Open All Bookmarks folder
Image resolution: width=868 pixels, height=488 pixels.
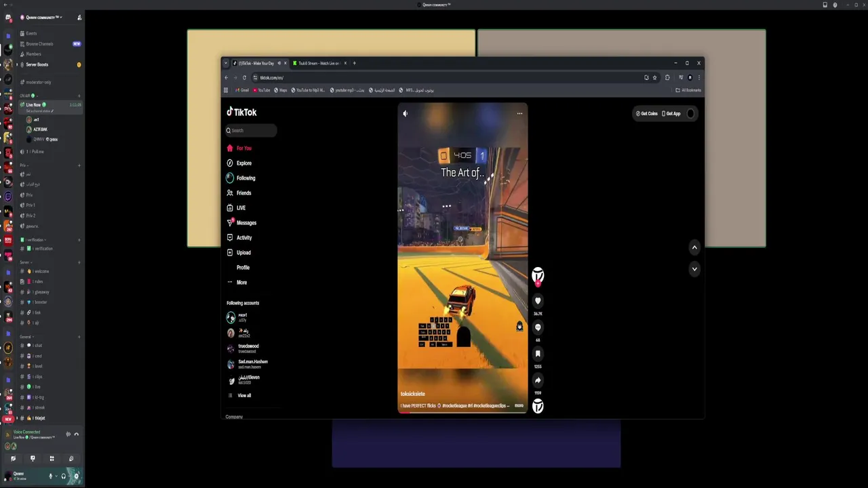click(688, 90)
